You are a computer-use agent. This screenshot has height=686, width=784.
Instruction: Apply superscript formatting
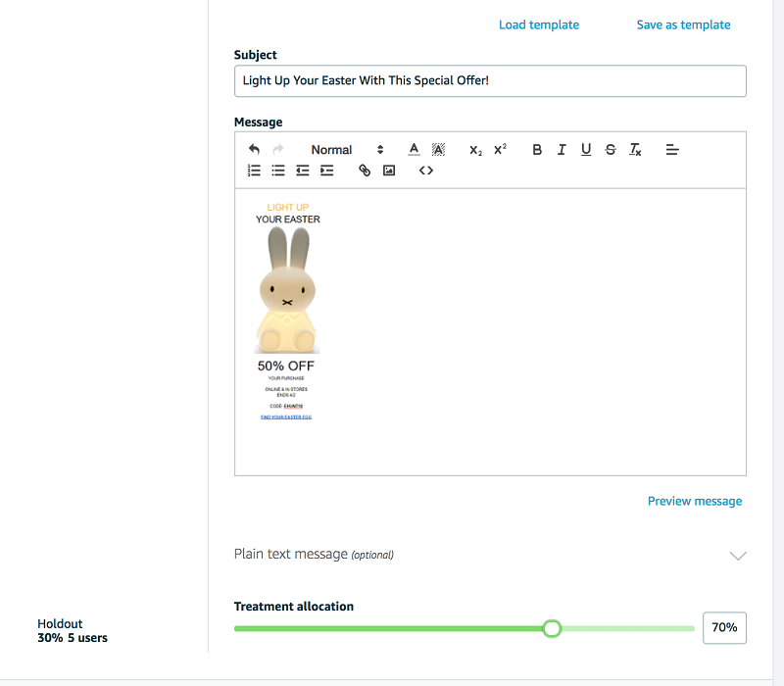500,149
